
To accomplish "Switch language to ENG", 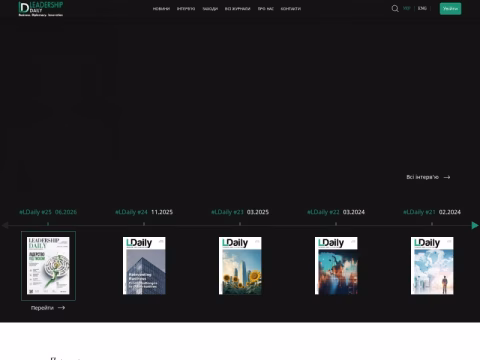I will point(422,8).
